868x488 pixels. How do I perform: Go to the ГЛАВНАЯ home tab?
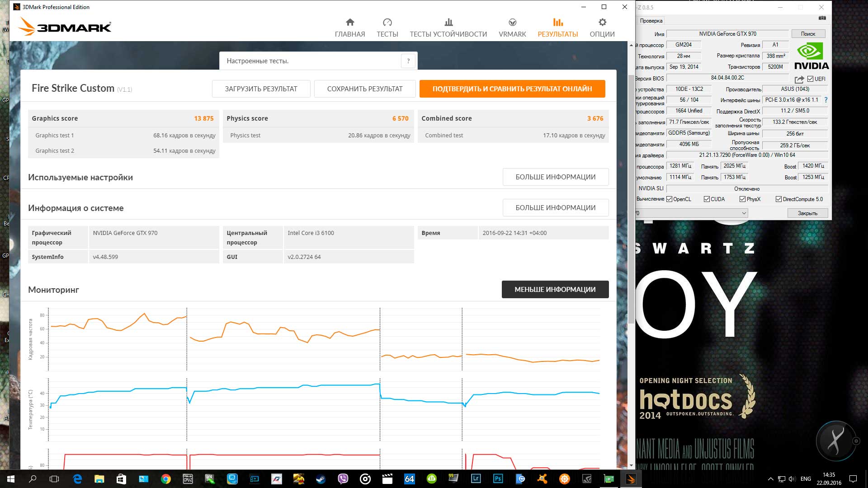pos(349,28)
